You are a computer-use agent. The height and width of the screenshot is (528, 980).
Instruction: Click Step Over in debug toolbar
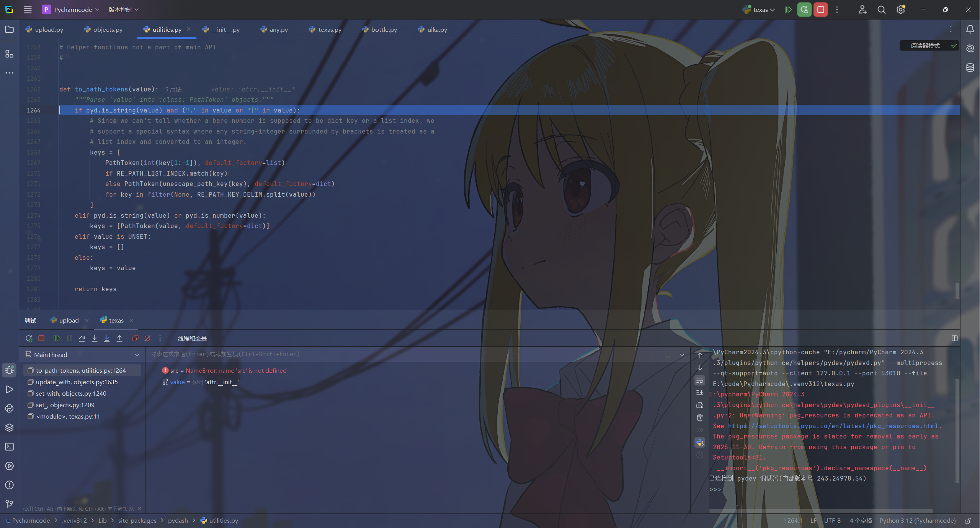pos(82,338)
